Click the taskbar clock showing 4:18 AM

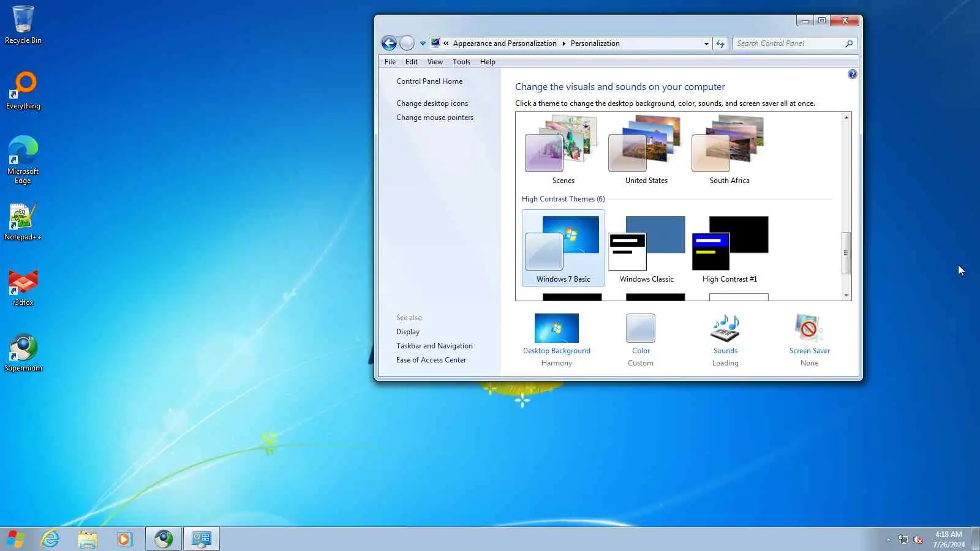tap(948, 539)
